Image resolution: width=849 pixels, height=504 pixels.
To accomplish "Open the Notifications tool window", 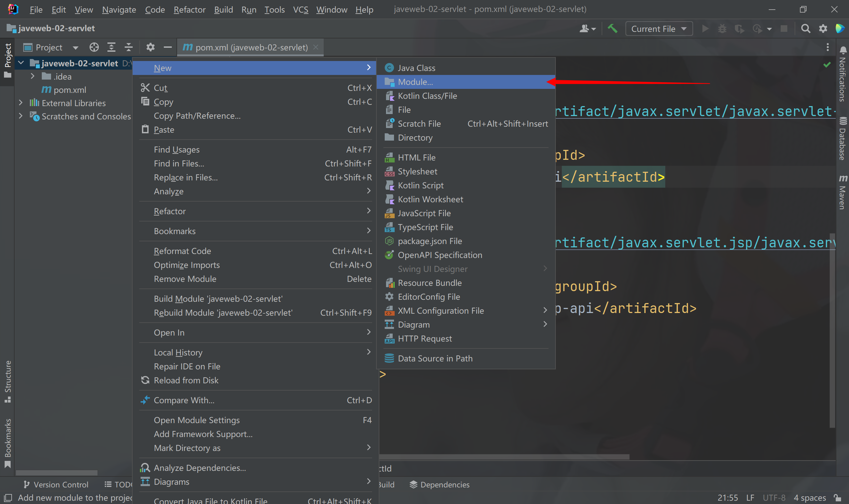I will click(843, 74).
